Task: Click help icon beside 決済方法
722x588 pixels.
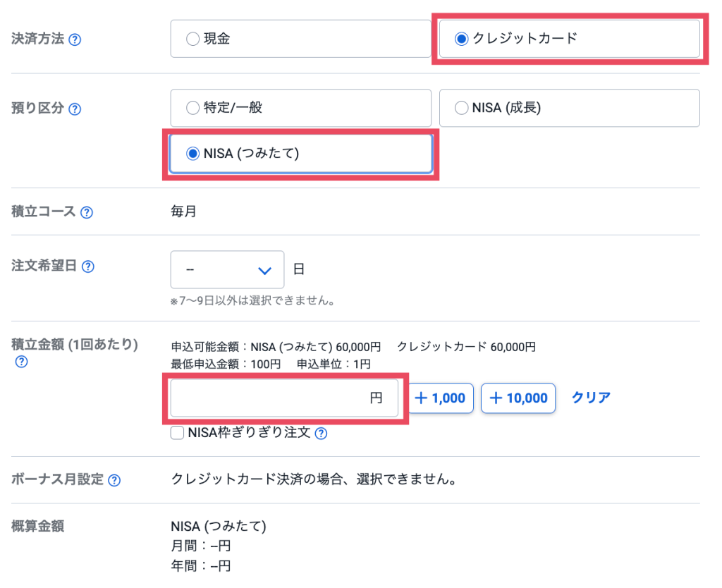Action: pyautogui.click(x=75, y=39)
